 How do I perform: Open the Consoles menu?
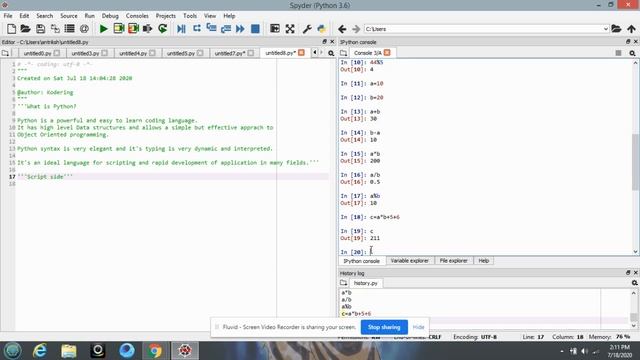click(137, 16)
